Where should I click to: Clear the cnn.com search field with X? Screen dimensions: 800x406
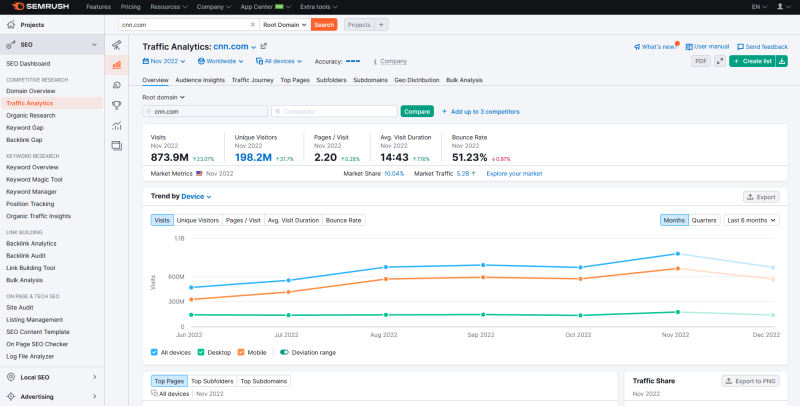[253, 24]
